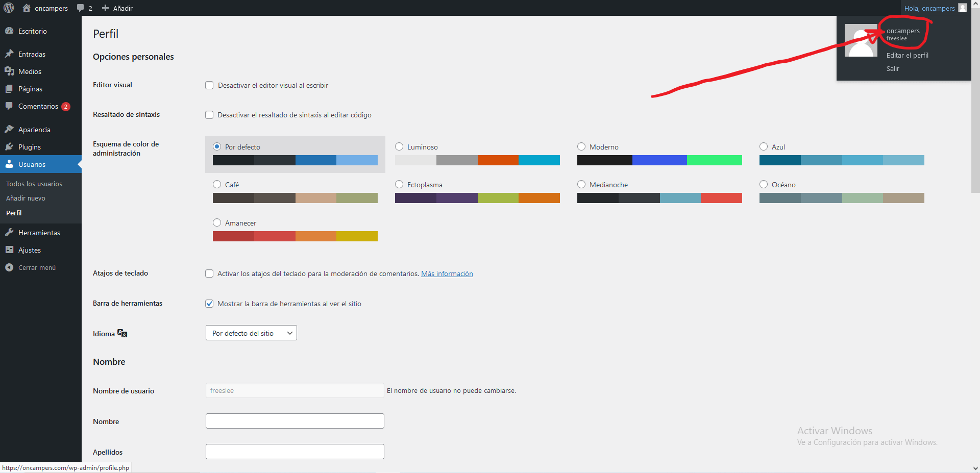
Task: Select the Amanecer color scheme
Action: [217, 222]
